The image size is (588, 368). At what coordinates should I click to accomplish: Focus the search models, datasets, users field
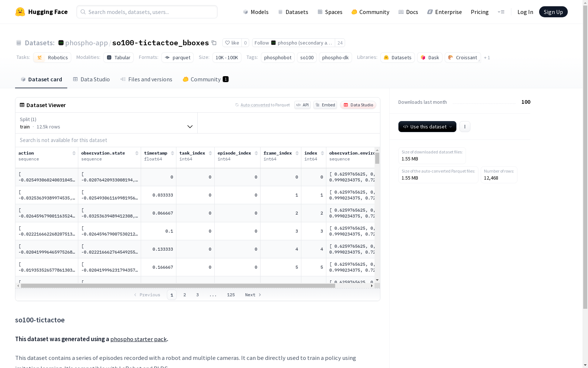point(147,12)
